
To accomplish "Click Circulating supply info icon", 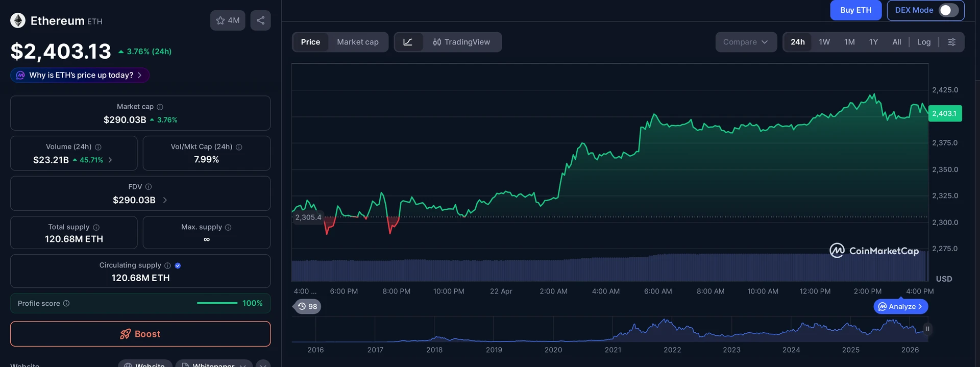I will 167,265.
